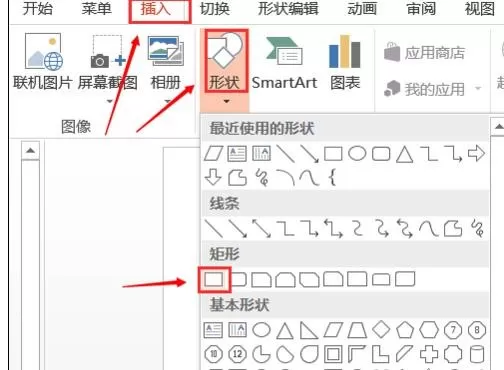
Task: Select decagon (10) in 基本形状
Action: 214,354
